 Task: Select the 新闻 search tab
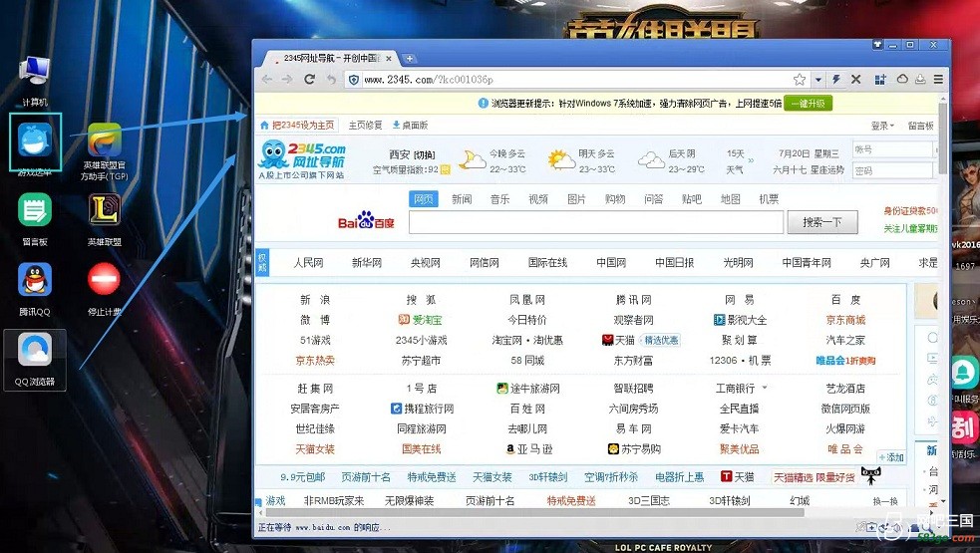(x=462, y=198)
